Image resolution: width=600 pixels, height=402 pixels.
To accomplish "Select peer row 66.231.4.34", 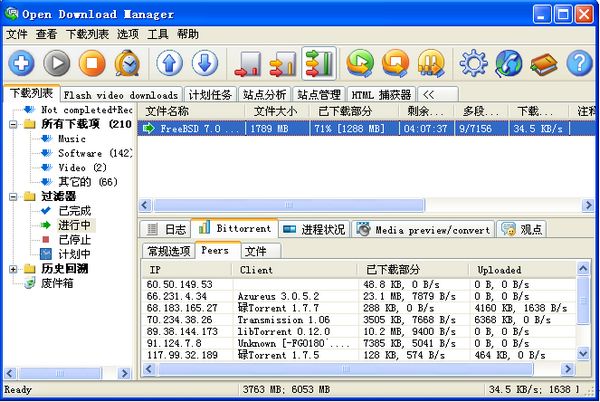I will pos(359,296).
